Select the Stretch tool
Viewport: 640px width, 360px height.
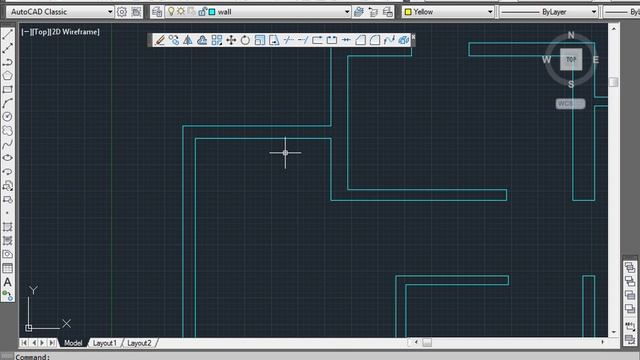pos(274,40)
